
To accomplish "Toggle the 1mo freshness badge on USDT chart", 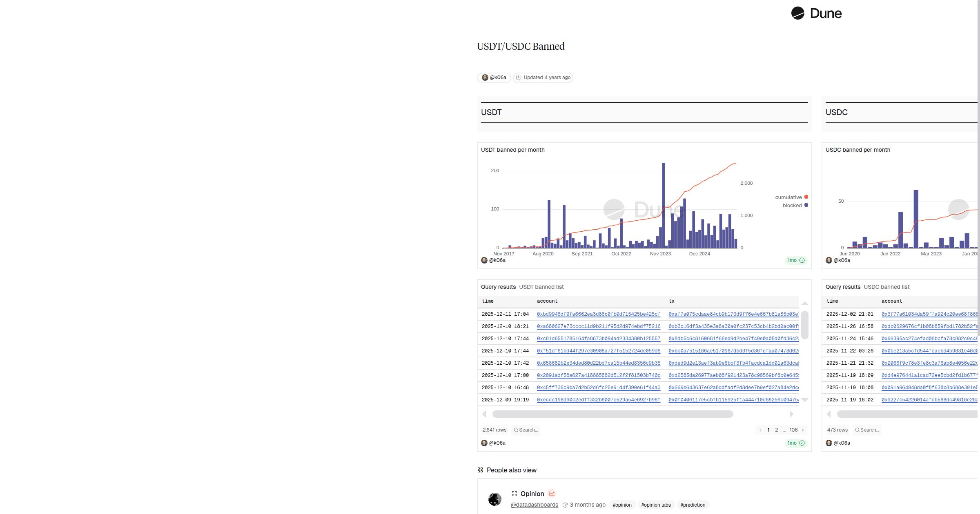I will pos(792,260).
